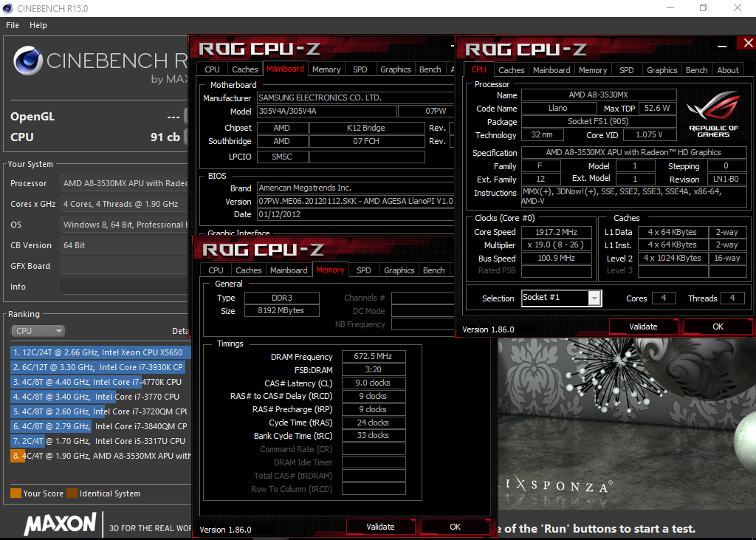Viewport: 756px width, 540px height.
Task: Click the MAXON logo at bottom left
Action: pos(61,524)
